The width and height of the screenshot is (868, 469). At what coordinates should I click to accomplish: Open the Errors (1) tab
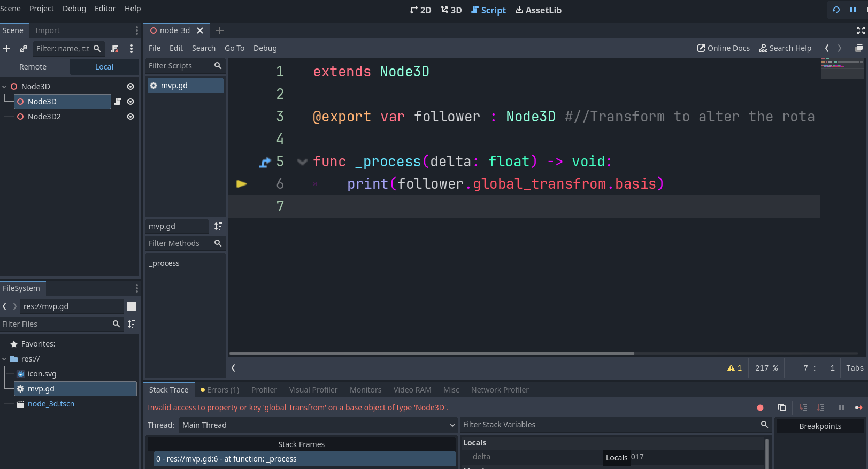click(220, 390)
